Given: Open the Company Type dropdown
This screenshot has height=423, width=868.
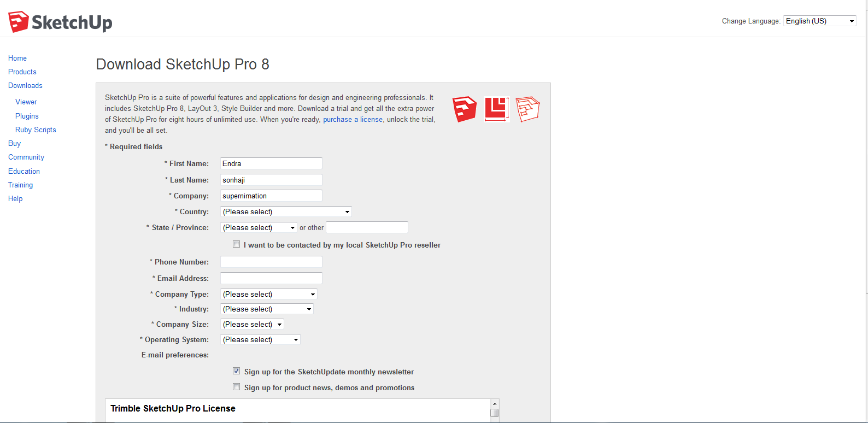Looking at the screenshot, I should click(x=269, y=294).
